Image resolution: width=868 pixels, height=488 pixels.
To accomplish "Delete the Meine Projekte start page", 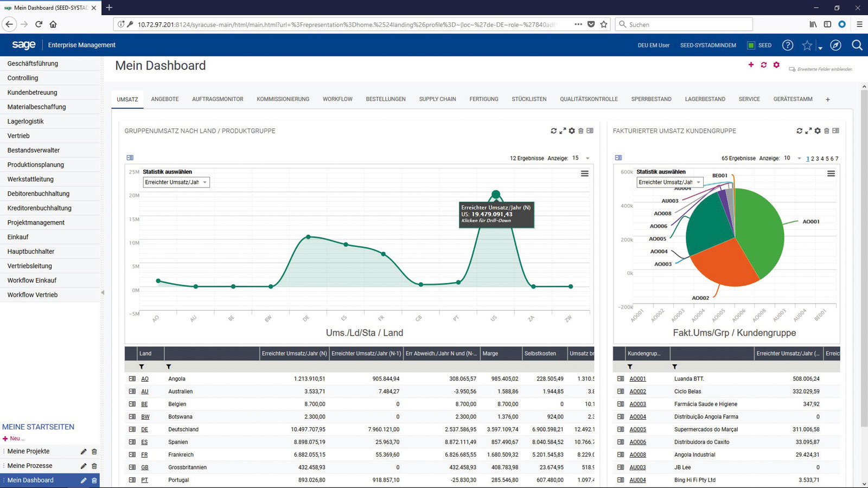I will pyautogui.click(x=94, y=451).
